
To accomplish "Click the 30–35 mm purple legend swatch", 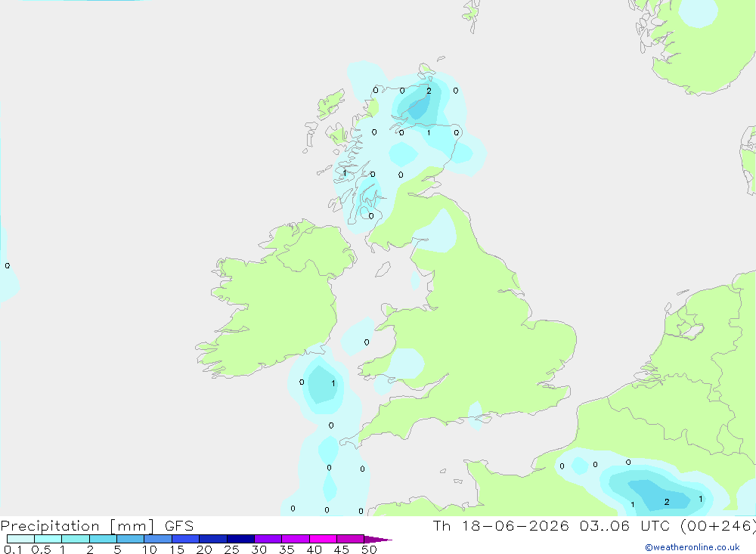I will tap(268, 539).
